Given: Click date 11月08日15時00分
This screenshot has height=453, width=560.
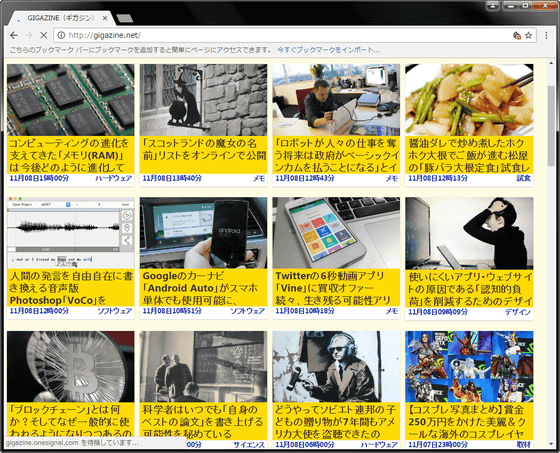Looking at the screenshot, I should [39, 178].
